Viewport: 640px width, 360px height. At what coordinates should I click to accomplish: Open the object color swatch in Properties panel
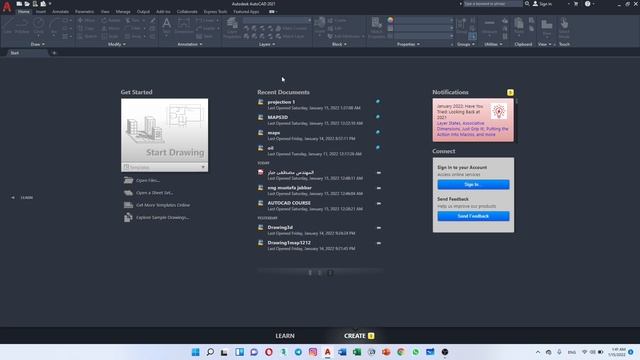click(391, 20)
